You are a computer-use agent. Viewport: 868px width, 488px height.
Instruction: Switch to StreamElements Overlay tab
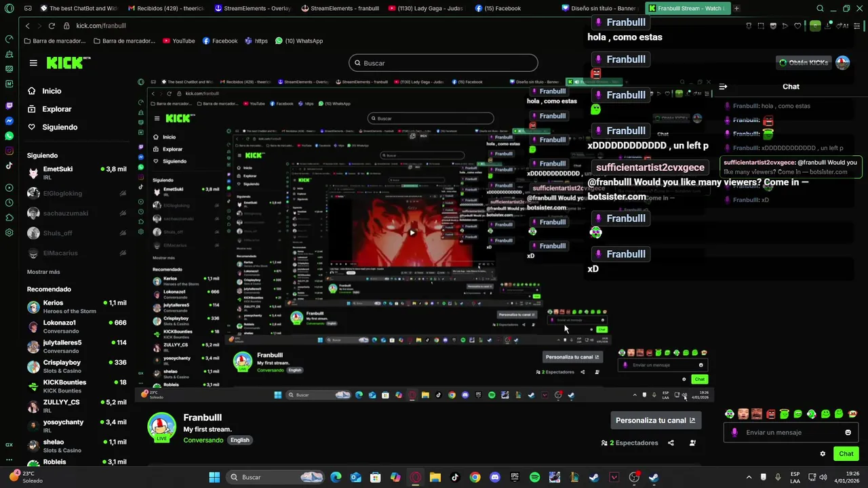coord(253,8)
